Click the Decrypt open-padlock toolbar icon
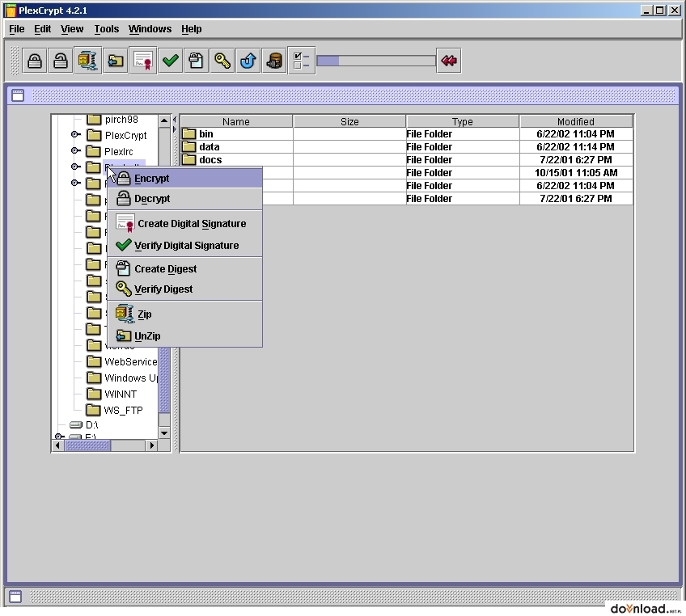 point(61,61)
